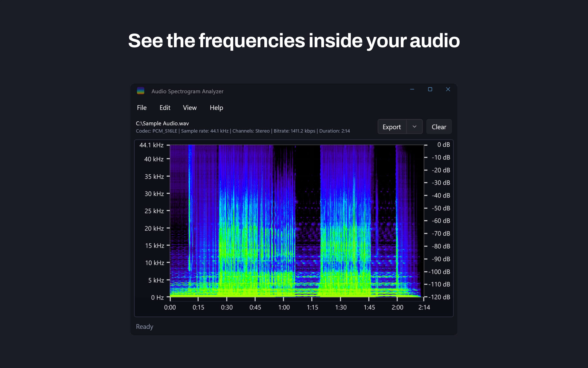
Task: Click the 0:00 start time label
Action: (x=170, y=307)
